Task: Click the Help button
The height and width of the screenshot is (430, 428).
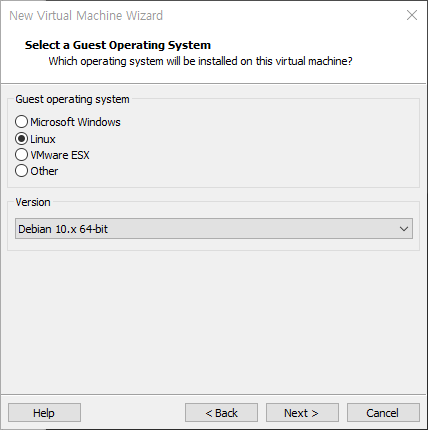Action: (44, 413)
